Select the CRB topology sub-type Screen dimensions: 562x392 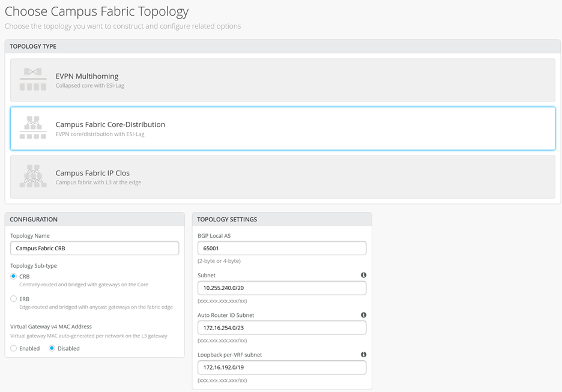point(14,276)
